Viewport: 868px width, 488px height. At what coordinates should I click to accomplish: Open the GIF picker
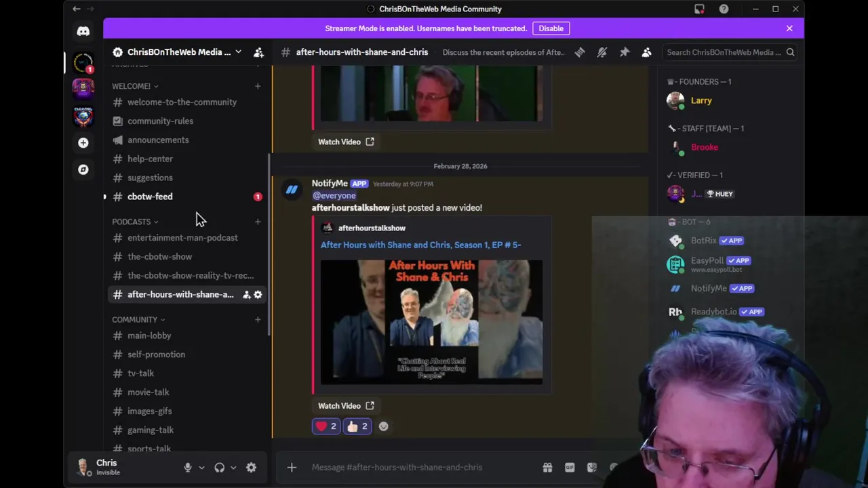(570, 467)
